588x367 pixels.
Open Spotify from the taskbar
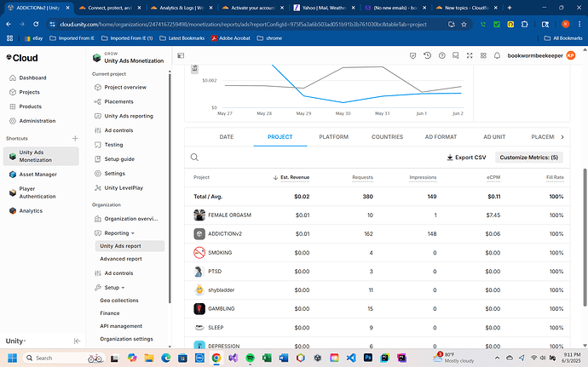point(250,358)
